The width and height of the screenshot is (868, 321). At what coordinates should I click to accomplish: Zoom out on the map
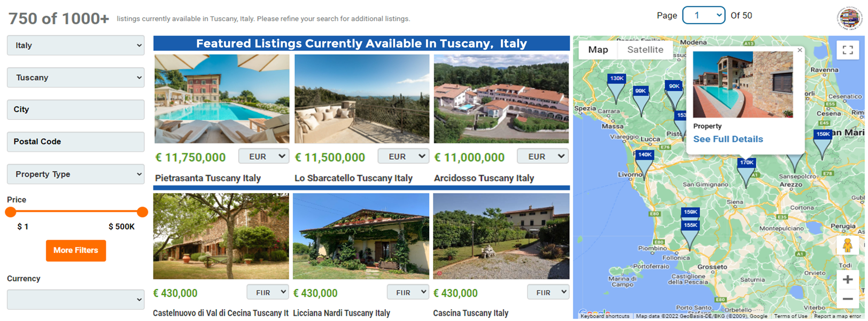pyautogui.click(x=848, y=299)
